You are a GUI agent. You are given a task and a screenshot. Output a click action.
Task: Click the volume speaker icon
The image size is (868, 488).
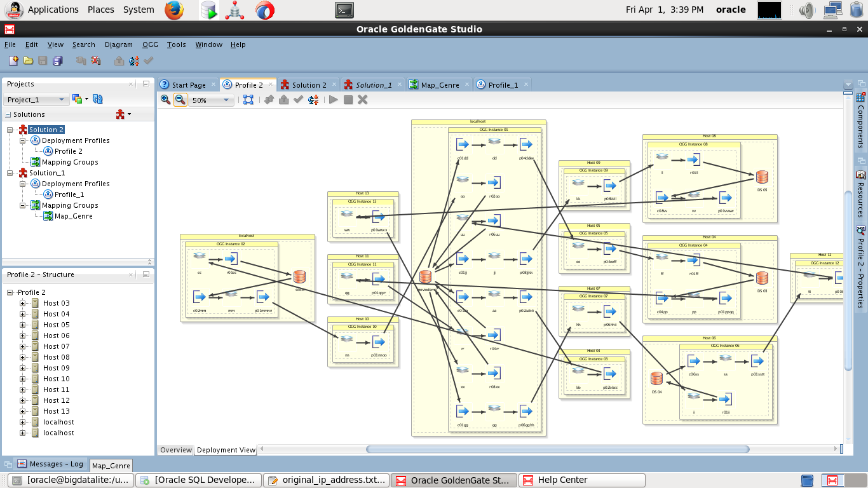807,10
